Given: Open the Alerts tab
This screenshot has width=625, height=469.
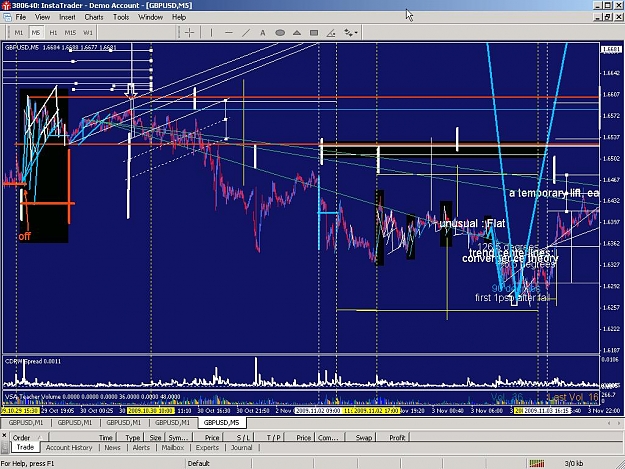Looking at the screenshot, I should pos(141,447).
